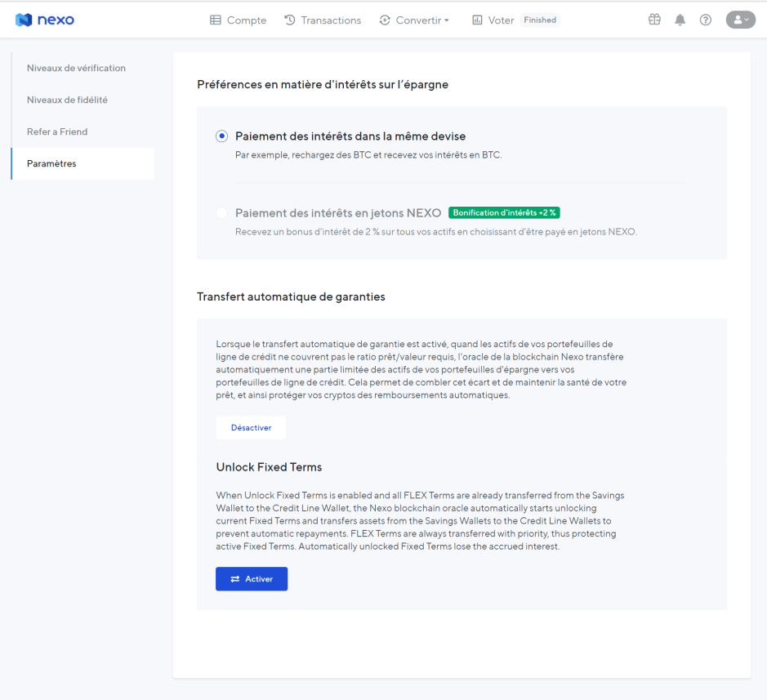Select interest payment in same currency radio

221,136
